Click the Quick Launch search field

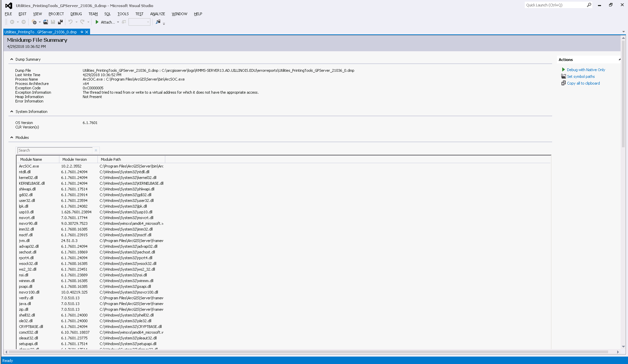click(555, 5)
